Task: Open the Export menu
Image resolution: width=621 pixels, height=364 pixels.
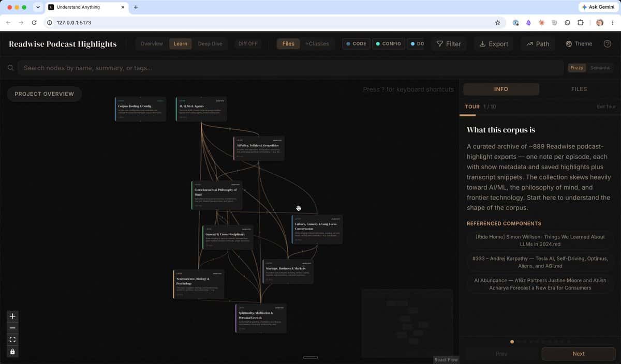Action: (494, 44)
